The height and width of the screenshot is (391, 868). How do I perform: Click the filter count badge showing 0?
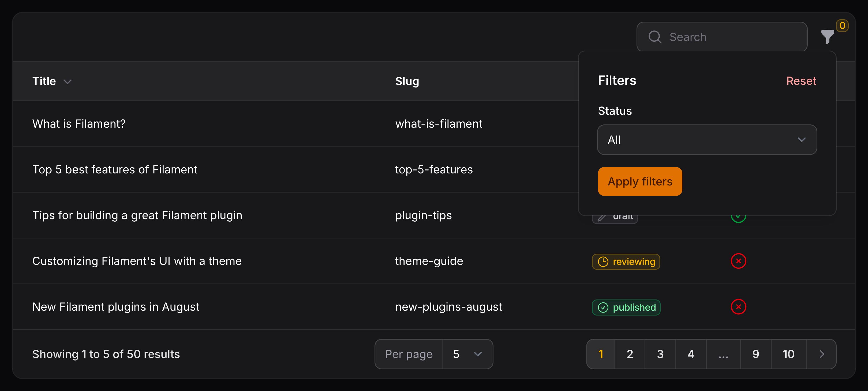(x=842, y=26)
